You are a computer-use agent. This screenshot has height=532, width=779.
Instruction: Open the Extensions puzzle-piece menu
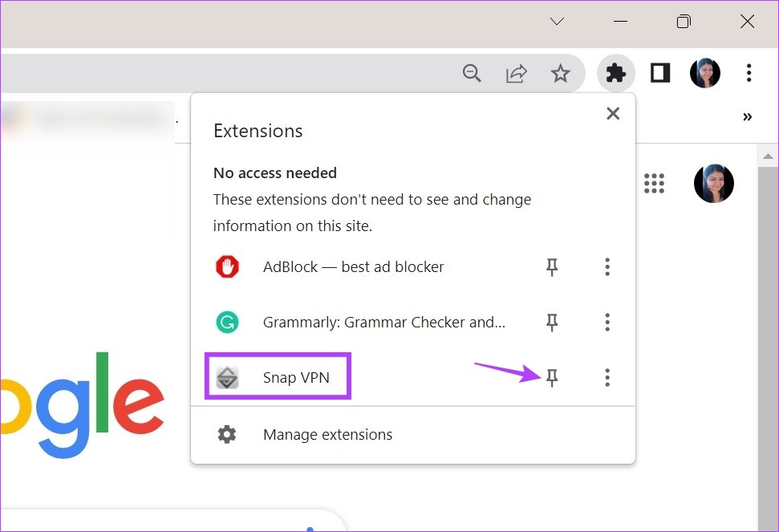pos(615,73)
